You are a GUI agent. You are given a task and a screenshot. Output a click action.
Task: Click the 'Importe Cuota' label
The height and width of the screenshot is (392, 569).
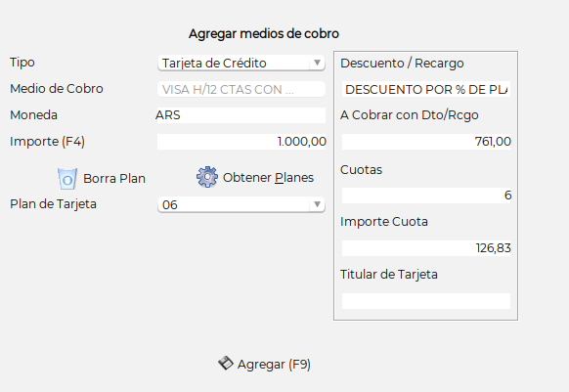(384, 222)
